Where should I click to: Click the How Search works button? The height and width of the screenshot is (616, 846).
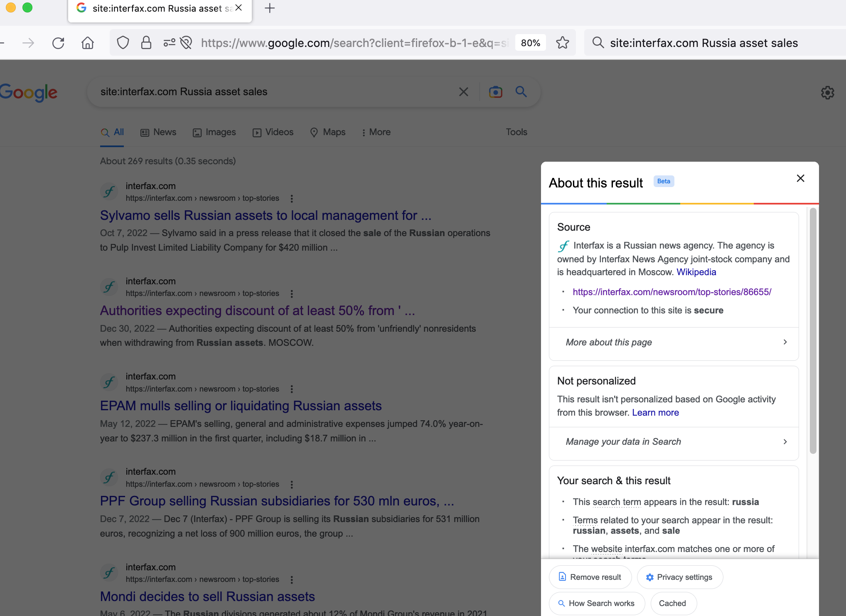click(x=597, y=603)
